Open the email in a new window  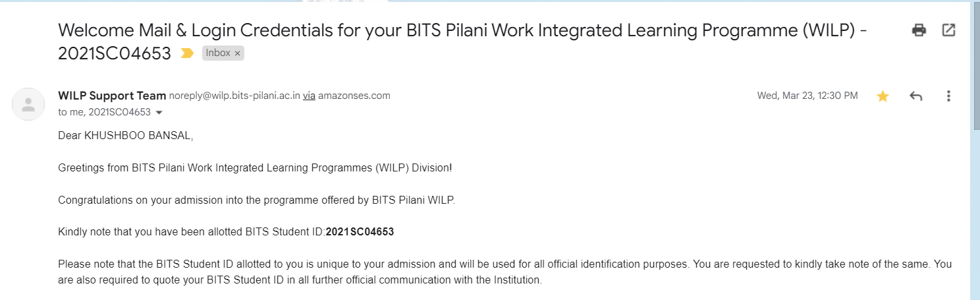pyautogui.click(x=948, y=30)
